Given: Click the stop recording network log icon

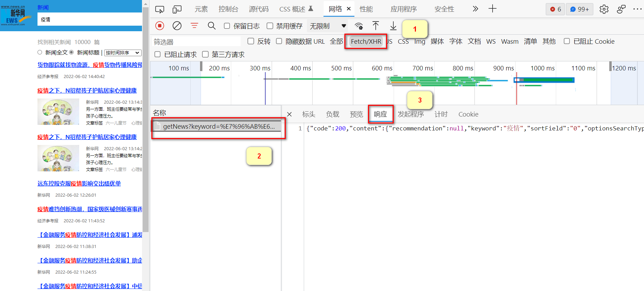Looking at the screenshot, I should [x=160, y=26].
